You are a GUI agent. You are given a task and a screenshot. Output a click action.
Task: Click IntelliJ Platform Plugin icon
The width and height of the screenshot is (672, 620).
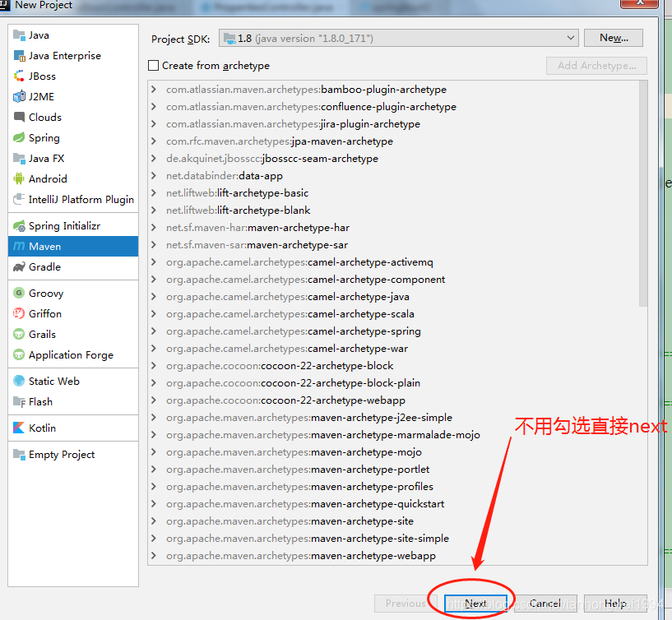point(19,199)
